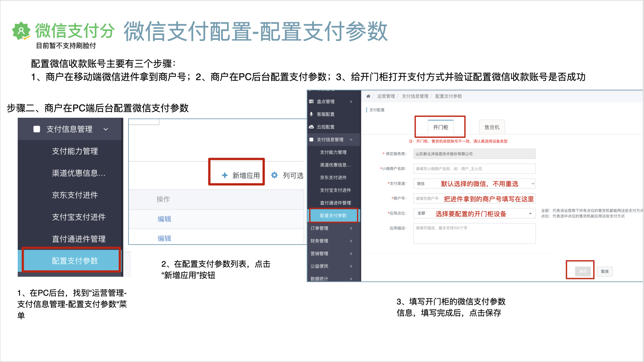The width and height of the screenshot is (644, 362).
Task: Collapse small-sidebar 支付信息管理 using its chevron
Action: [351, 140]
